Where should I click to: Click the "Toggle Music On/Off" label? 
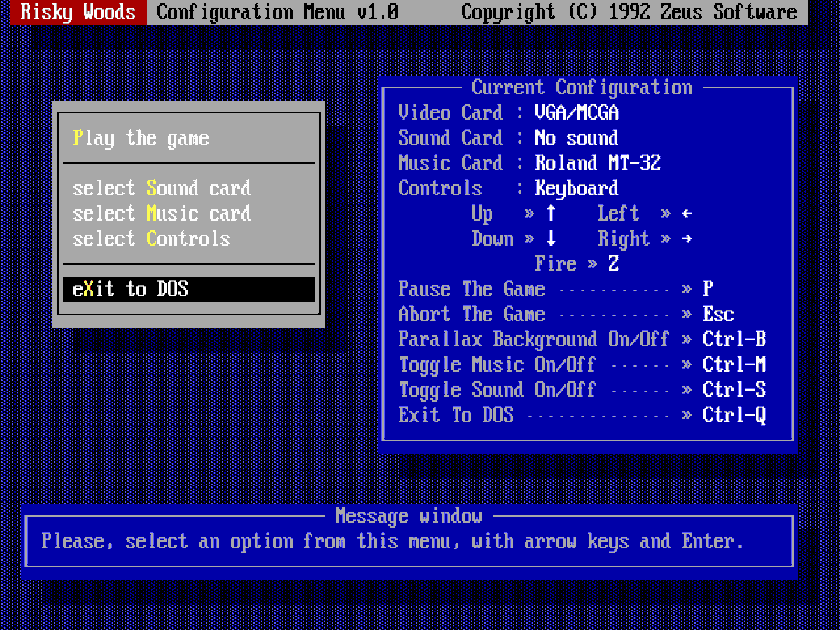498,365
